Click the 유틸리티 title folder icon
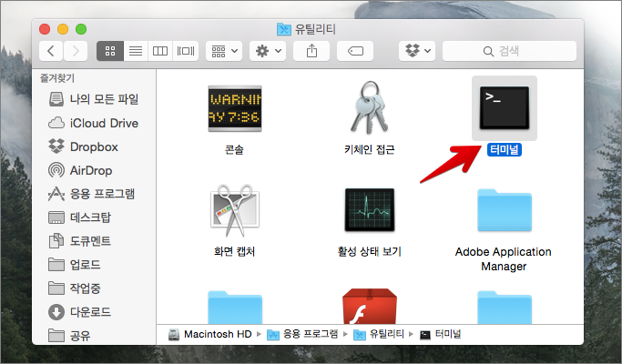 point(283,29)
